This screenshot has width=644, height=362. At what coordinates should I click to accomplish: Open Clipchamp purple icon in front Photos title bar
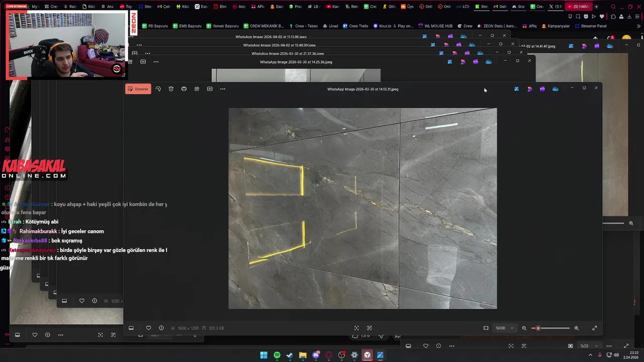[542, 89]
